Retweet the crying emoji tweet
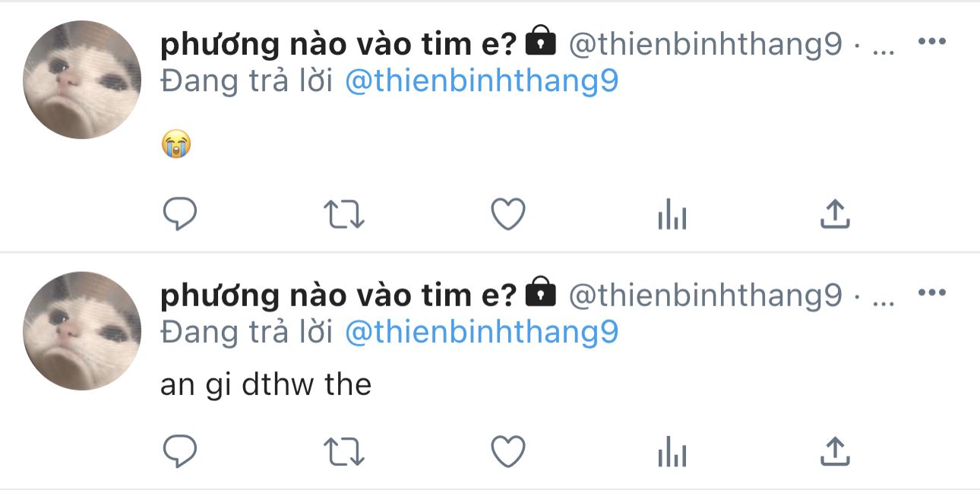Screen dimensions: 980x490 pos(344,215)
